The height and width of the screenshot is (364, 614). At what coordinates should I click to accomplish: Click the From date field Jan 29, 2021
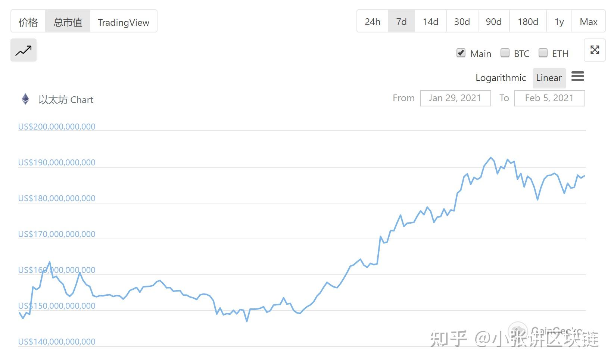point(455,98)
